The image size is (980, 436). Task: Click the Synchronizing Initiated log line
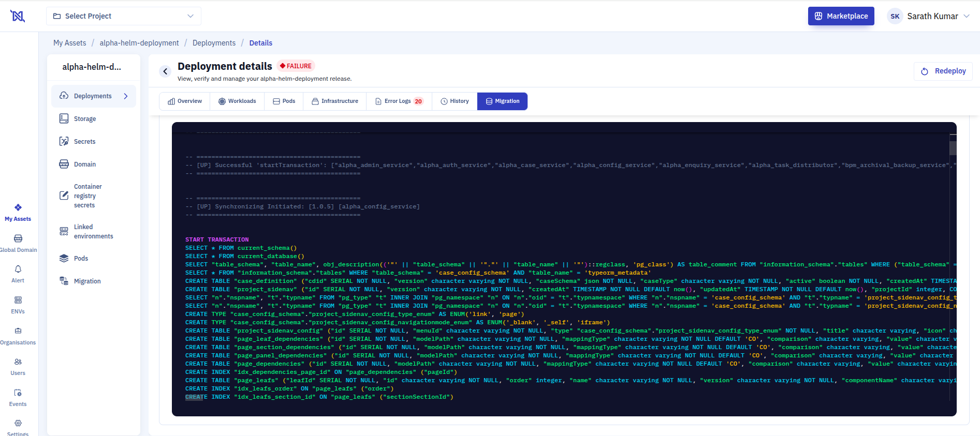coord(303,206)
